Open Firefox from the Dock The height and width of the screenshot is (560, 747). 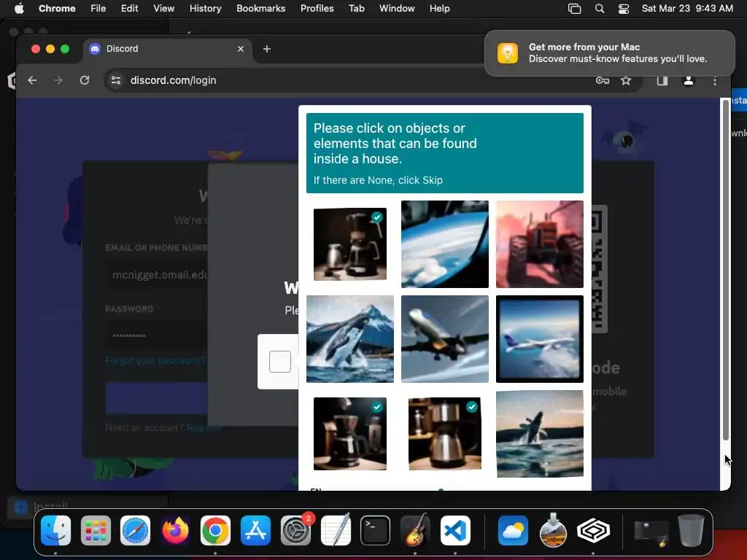click(175, 530)
